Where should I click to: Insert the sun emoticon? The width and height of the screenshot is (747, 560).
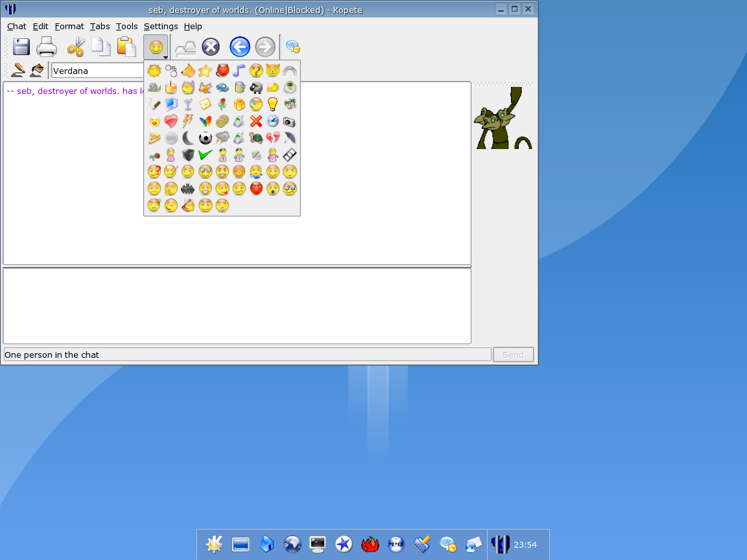point(154,71)
